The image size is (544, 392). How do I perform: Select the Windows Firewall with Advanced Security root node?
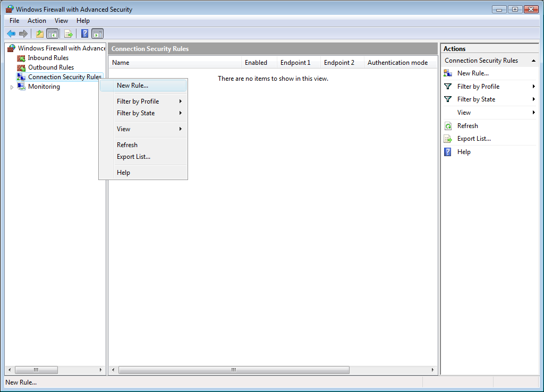pyautogui.click(x=62, y=48)
